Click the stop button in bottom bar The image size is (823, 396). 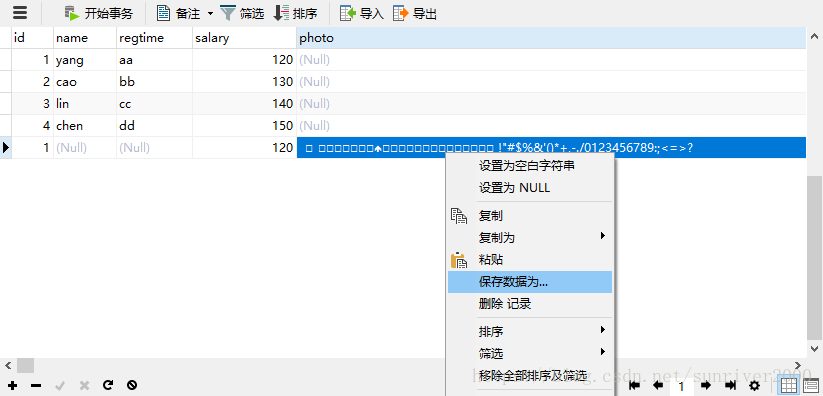click(x=132, y=385)
